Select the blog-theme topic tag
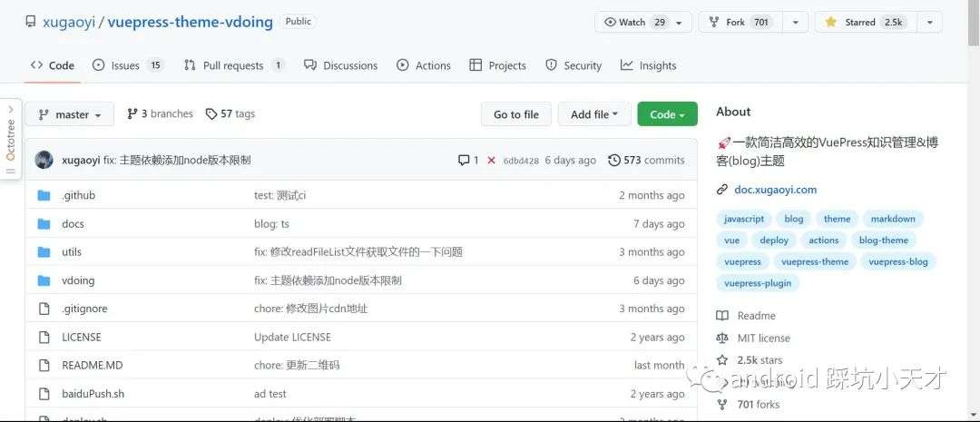 883,240
